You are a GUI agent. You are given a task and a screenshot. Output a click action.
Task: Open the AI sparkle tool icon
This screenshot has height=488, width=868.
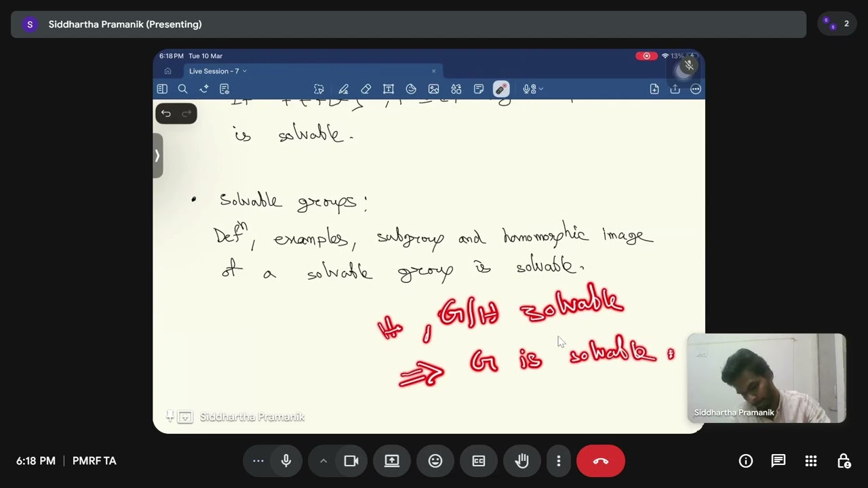[x=203, y=89]
